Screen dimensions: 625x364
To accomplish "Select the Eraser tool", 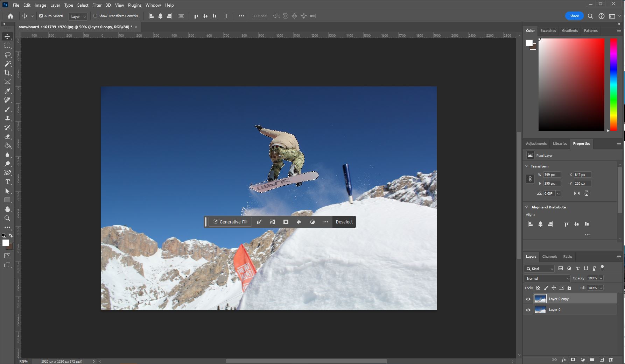I will pyautogui.click(x=7, y=136).
